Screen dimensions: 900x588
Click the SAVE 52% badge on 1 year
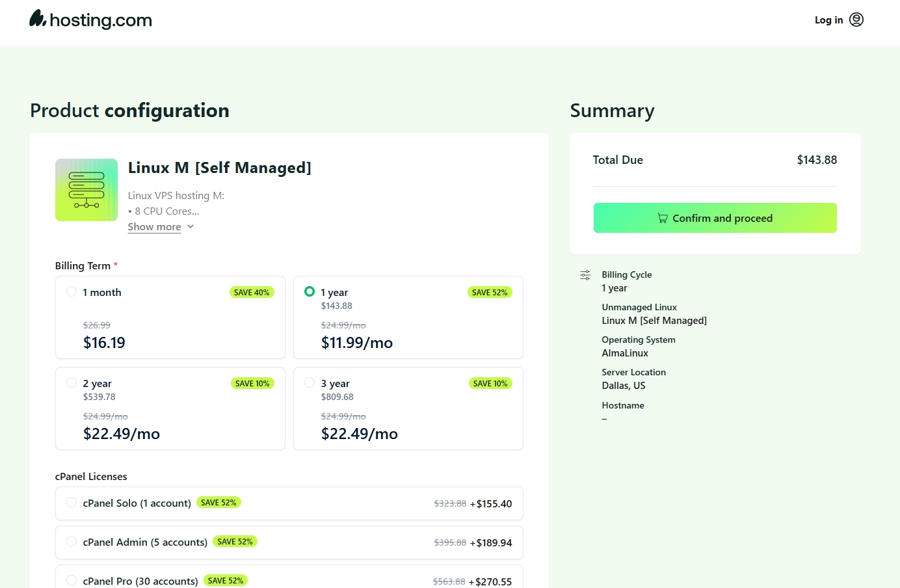[x=490, y=293]
